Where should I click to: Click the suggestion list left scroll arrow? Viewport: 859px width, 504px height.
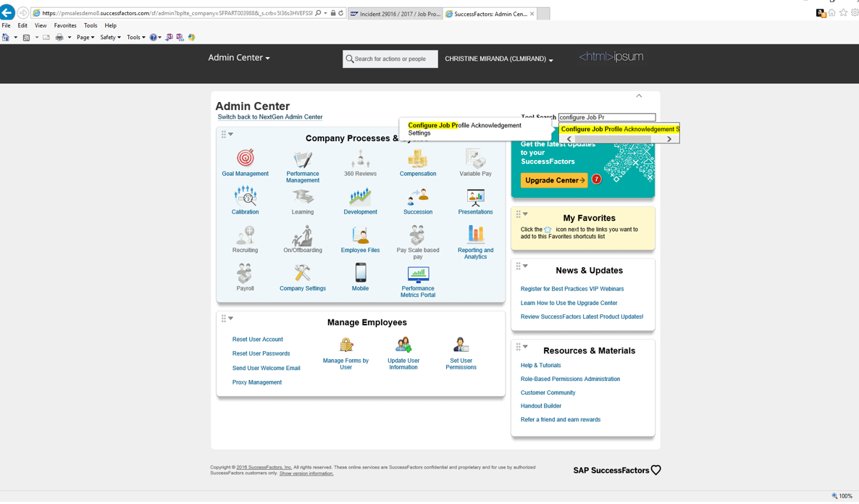(569, 139)
